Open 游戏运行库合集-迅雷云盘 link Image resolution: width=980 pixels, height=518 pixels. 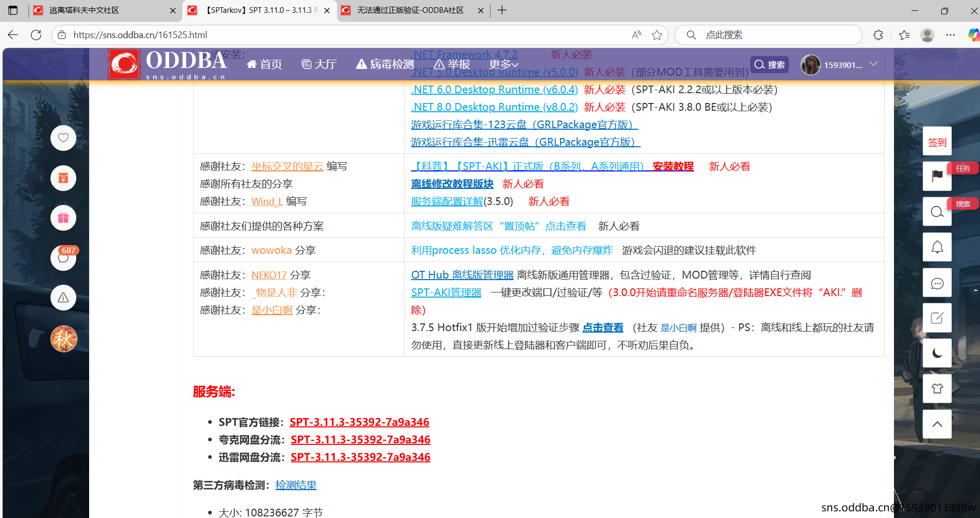pos(526,142)
